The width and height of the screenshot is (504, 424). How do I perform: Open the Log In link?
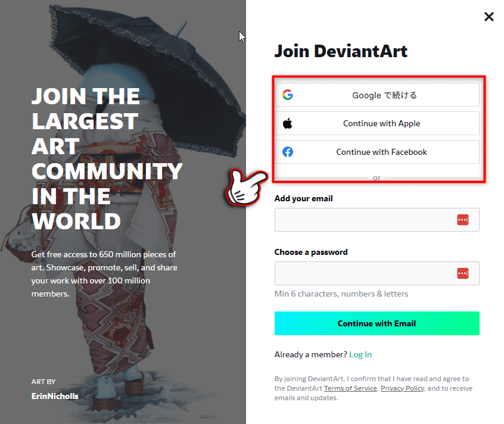pyautogui.click(x=360, y=354)
